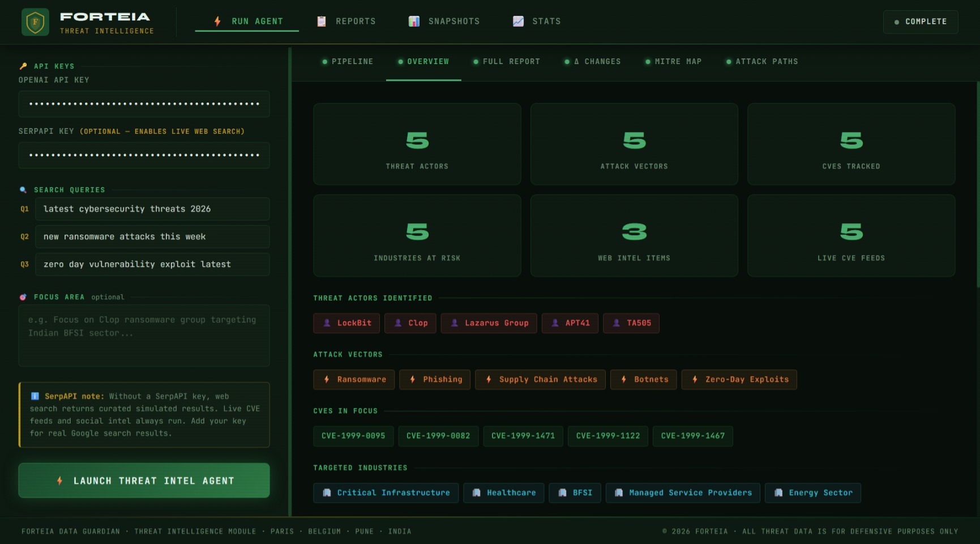
Task: Click the Complete status button
Action: (x=920, y=22)
